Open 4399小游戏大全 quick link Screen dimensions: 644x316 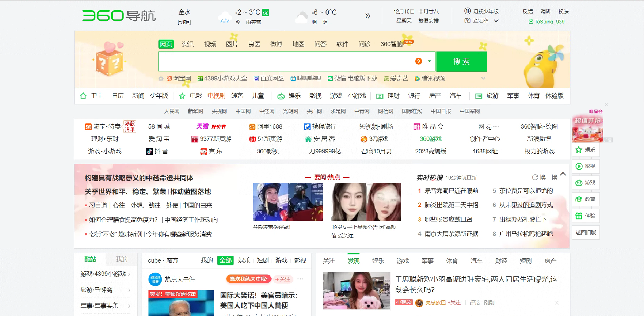[222, 79]
